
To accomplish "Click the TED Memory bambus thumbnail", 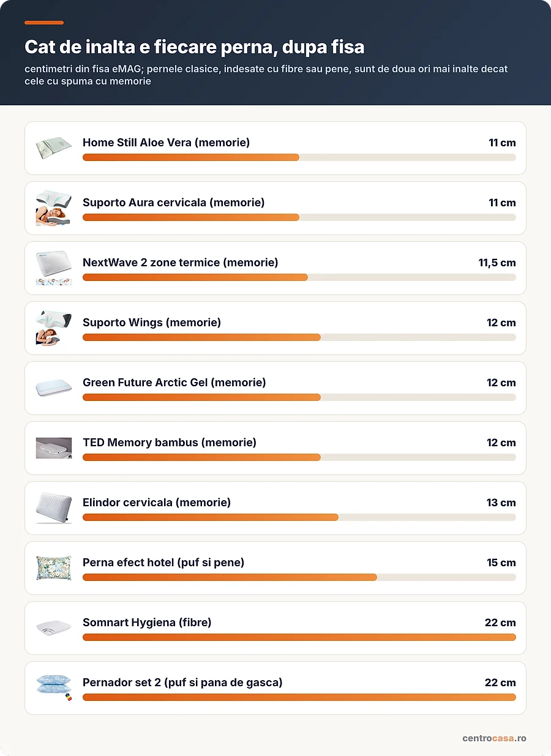I will pos(54,448).
